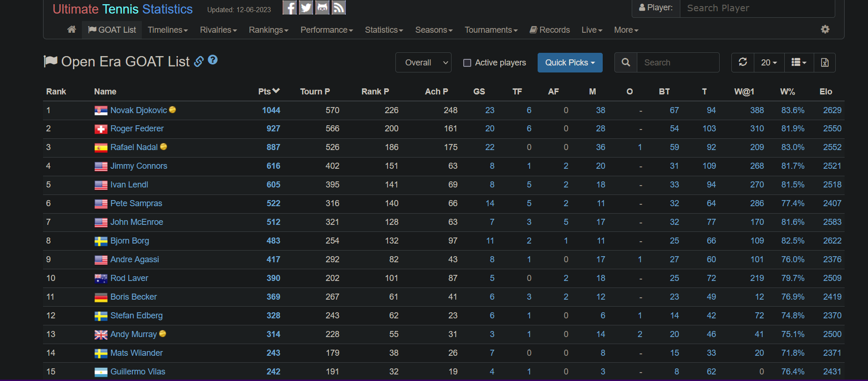Click the Ultimate Tennis Statistics title link

(x=123, y=9)
